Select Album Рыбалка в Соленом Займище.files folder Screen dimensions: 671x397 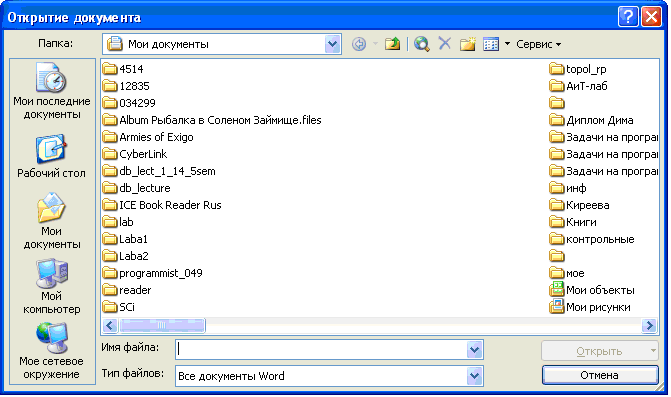[x=212, y=120]
